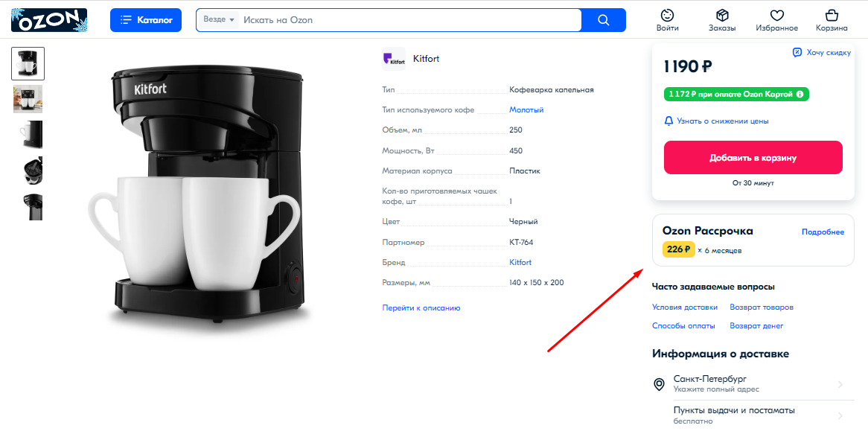Focus the Искать на Ozon search field
The width and height of the screenshot is (868, 440).
(409, 20)
